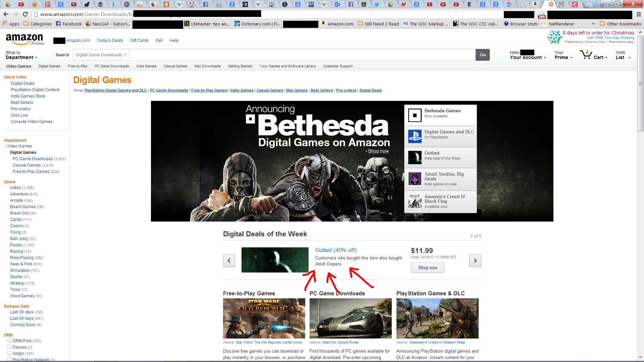Click the Small Studios, Big Deals thumbnail

[x=415, y=179]
